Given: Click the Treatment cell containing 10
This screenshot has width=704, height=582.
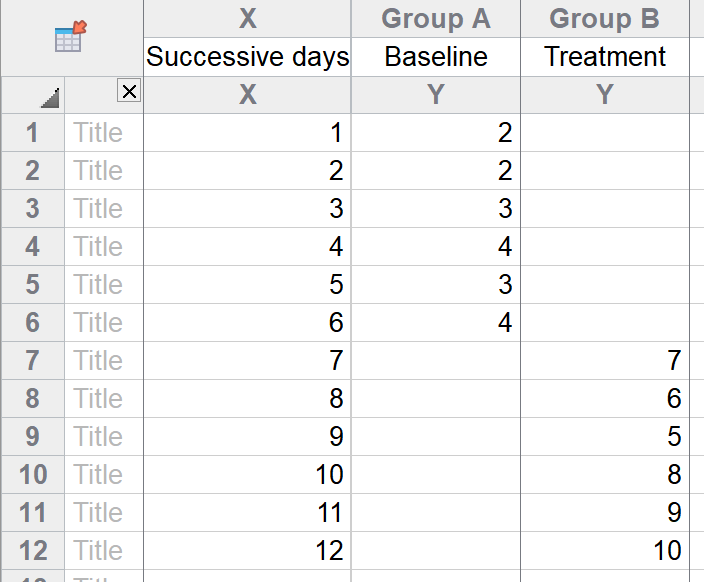Looking at the screenshot, I should pos(605,551).
